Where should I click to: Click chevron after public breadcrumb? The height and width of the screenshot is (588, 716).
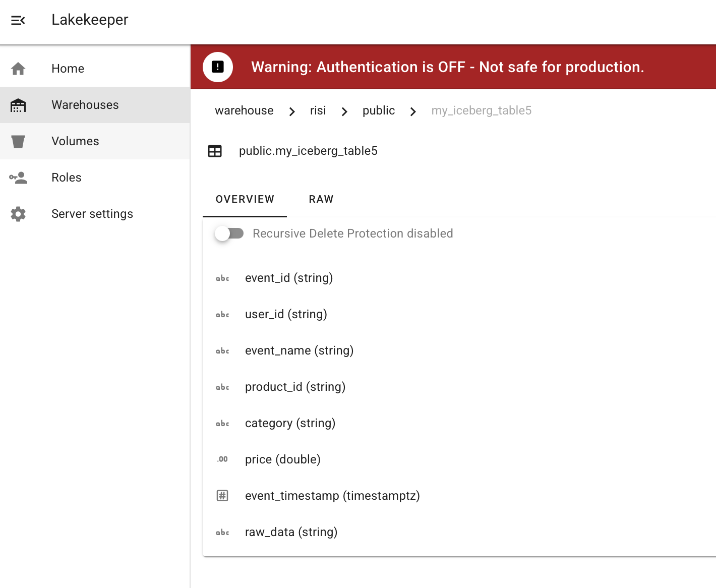413,111
